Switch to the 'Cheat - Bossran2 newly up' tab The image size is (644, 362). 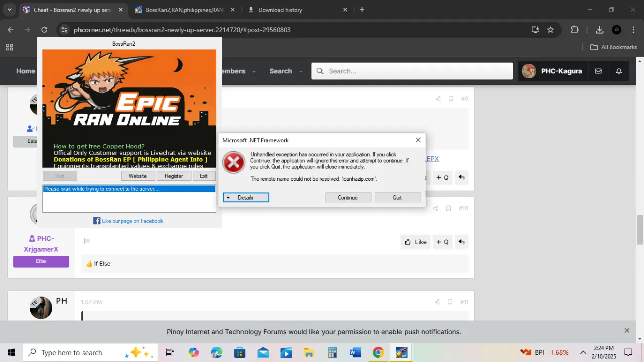pyautogui.click(x=73, y=10)
